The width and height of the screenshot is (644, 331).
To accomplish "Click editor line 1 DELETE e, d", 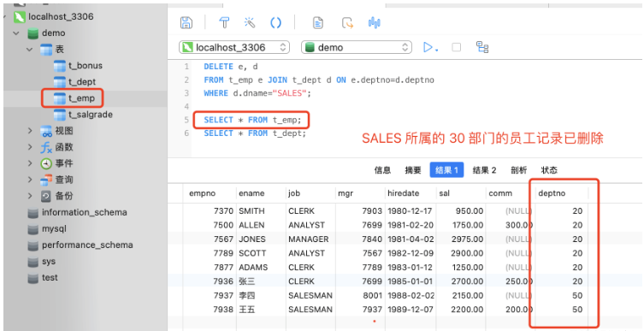I will (231, 67).
